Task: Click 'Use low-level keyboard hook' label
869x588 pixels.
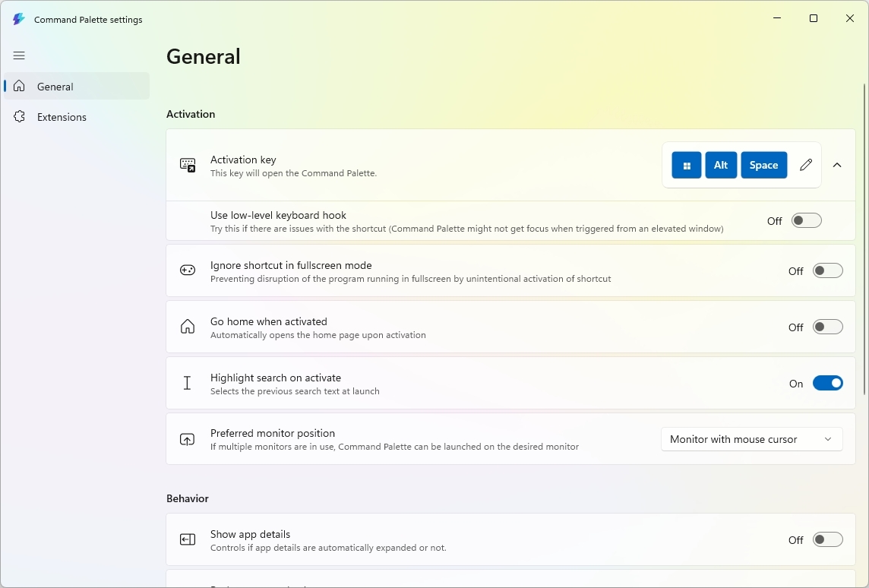Action: (278, 215)
